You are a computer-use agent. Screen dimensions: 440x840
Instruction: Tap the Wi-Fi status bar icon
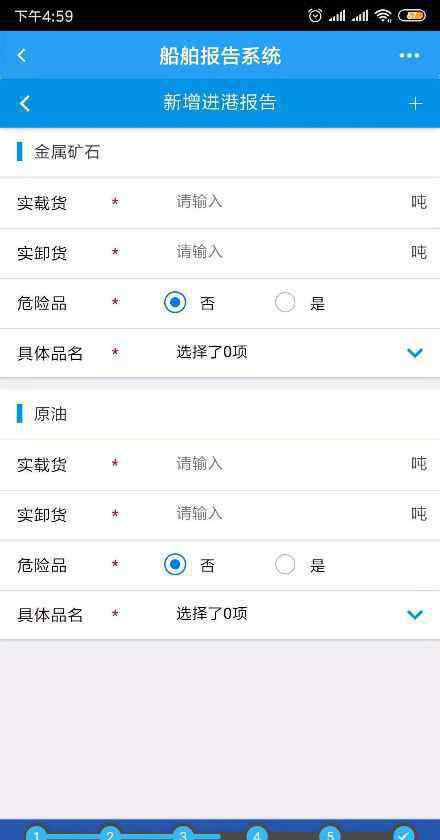[x=384, y=16]
